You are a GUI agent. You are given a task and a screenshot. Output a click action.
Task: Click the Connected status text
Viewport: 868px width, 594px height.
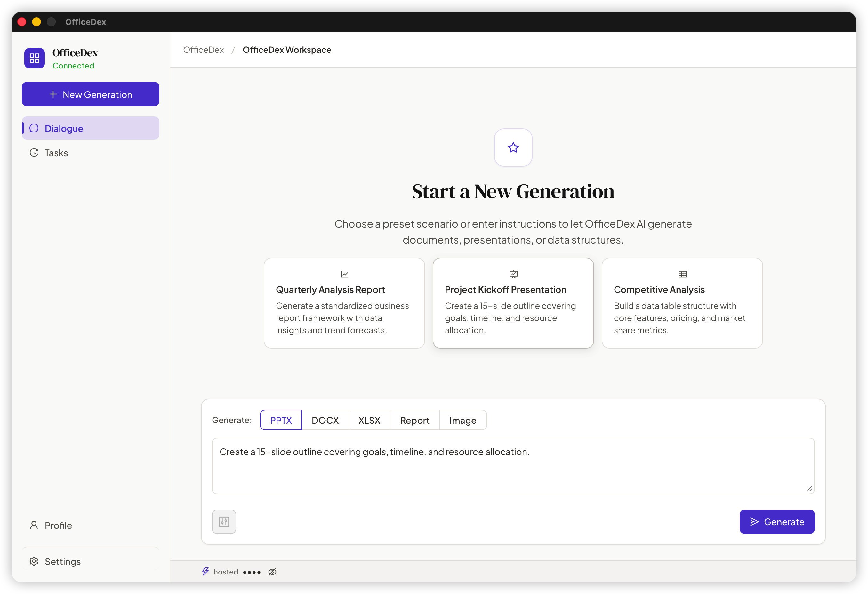click(73, 66)
